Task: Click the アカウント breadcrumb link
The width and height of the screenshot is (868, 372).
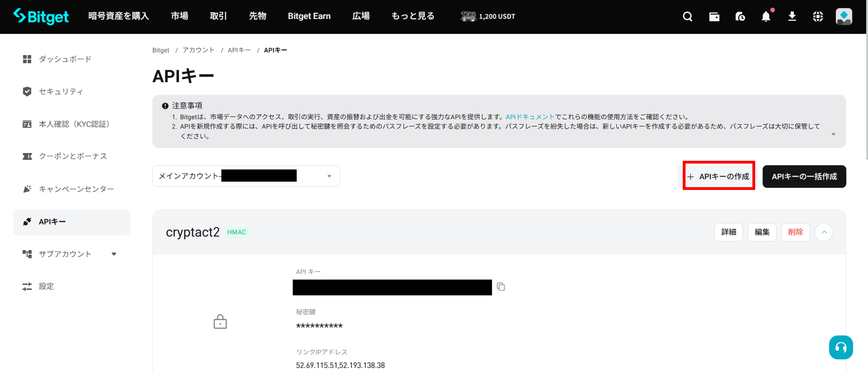Action: tap(198, 50)
